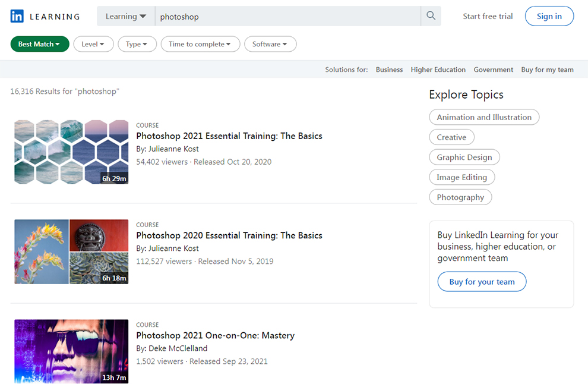Select the Graphic Design topic
Screen dimensions: 588x384
(464, 157)
